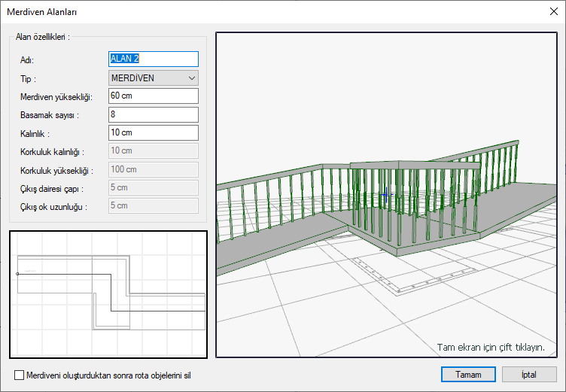Open the Tip dropdown showing MERDİVEN
This screenshot has height=392, width=566.
[154, 77]
